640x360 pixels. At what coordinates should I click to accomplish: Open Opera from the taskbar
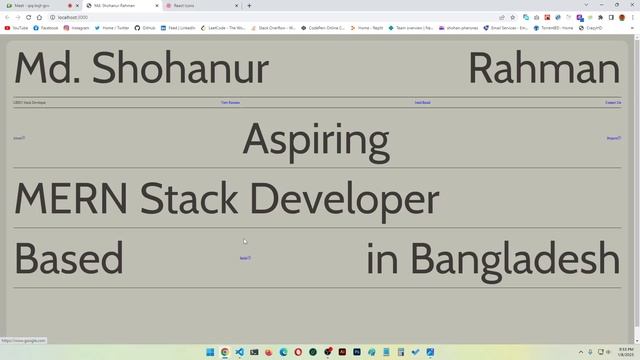coord(298,352)
